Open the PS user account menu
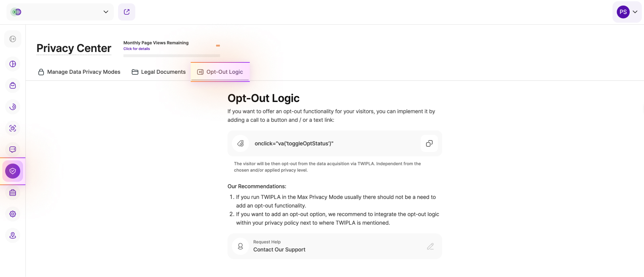 click(627, 12)
